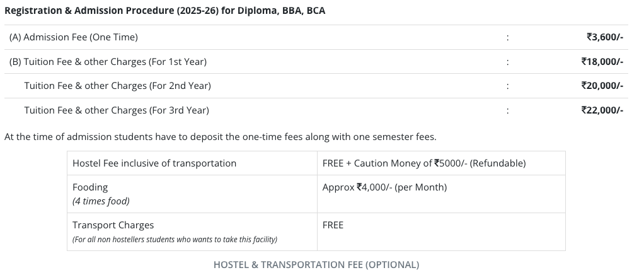Click the colon separator in Admission Fee row

(x=507, y=37)
